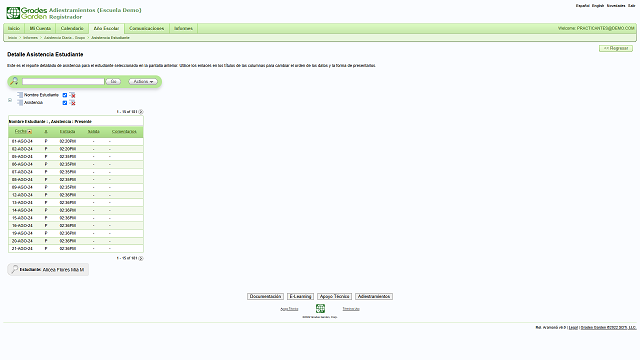The height and width of the screenshot is (360, 640).
Task: Click the 12-AGO-24 date cell
Action: tap(22, 195)
